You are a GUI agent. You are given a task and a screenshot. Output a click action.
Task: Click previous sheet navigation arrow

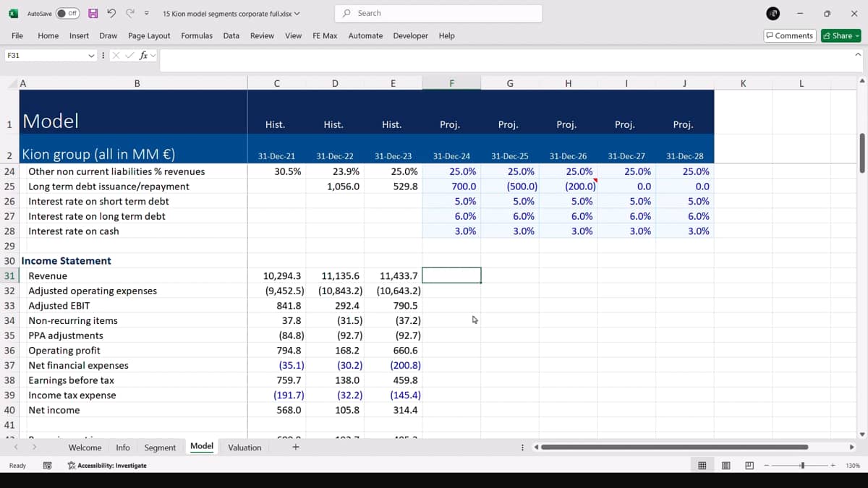pos(15,448)
